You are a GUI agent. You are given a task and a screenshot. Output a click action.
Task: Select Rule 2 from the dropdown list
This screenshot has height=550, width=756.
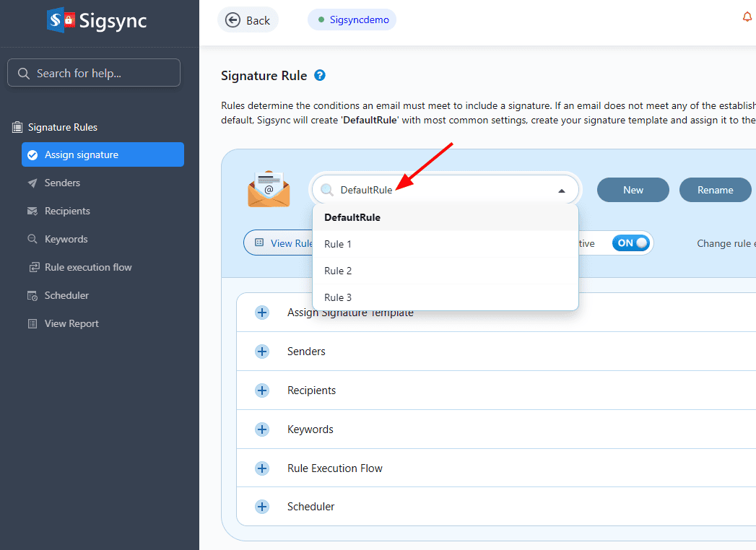coord(338,271)
